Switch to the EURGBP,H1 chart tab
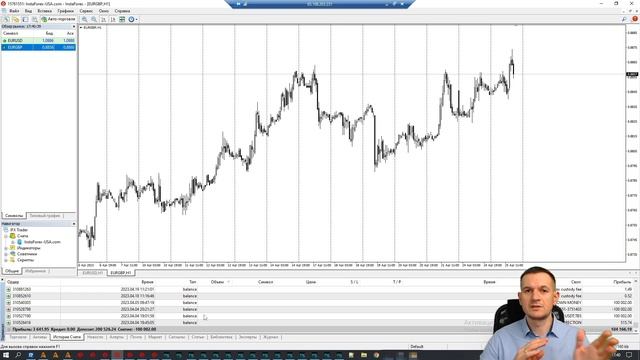Viewport: 640px width, 360px height. 121,273
